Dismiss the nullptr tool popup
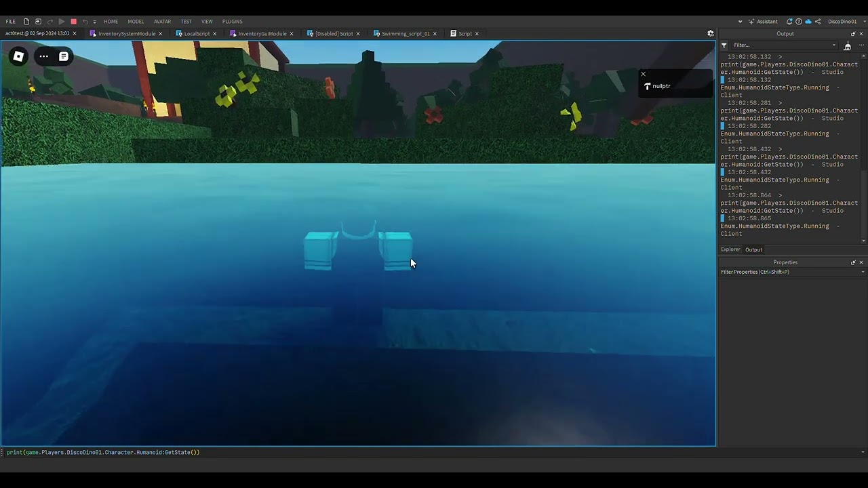The height and width of the screenshot is (488, 868). pyautogui.click(x=643, y=74)
